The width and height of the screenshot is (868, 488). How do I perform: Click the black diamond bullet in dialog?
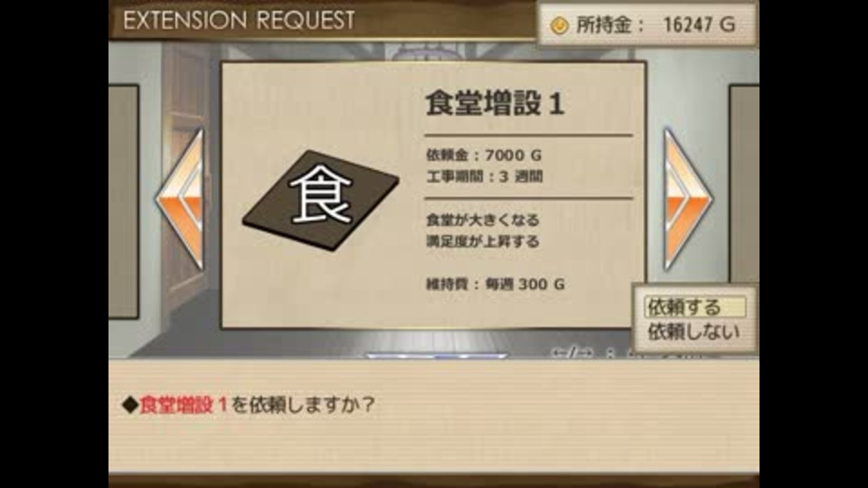coord(130,405)
